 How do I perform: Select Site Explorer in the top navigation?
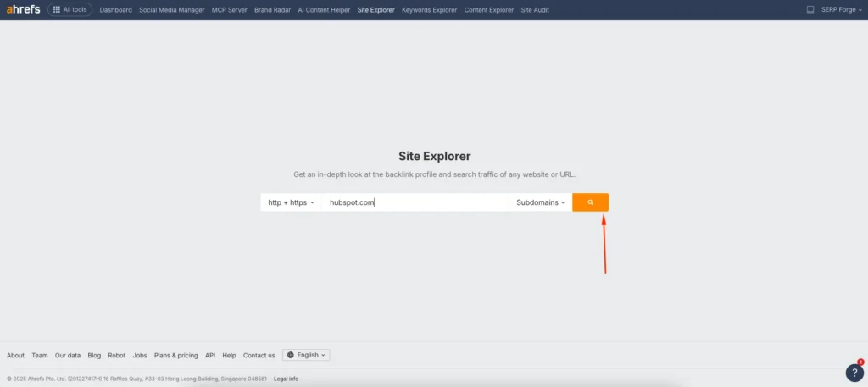pos(376,10)
